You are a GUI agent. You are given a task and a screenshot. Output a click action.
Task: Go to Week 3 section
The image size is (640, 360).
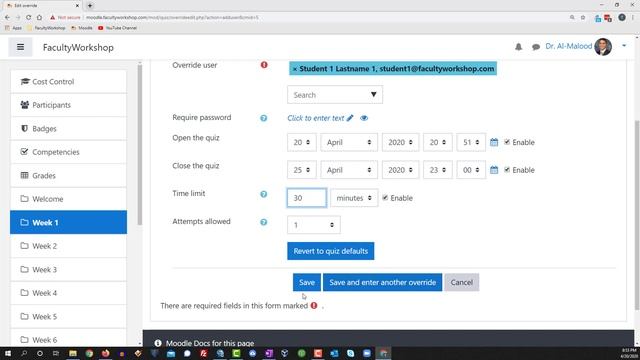click(x=69, y=269)
